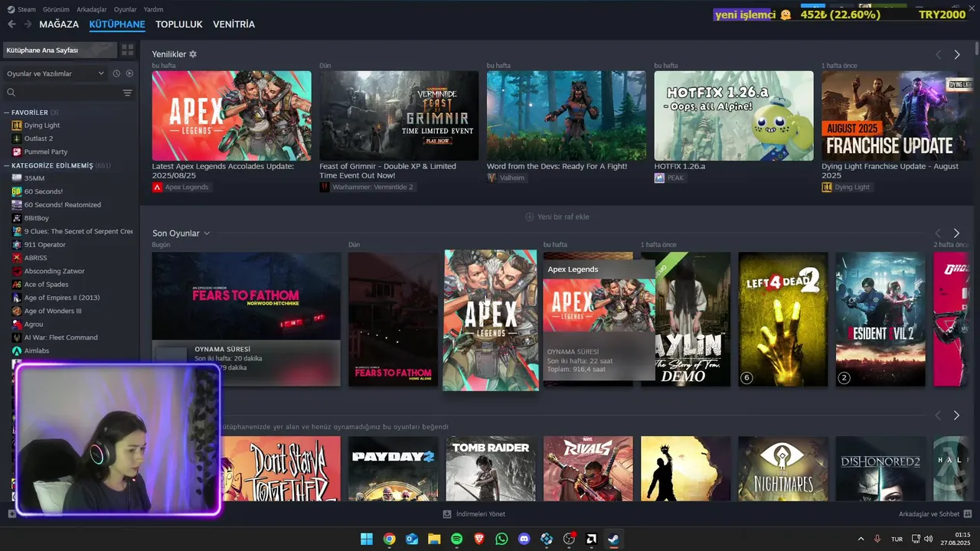This screenshot has height=551, width=980.
Task: Select Aimlabs in game list
Action: [x=37, y=350]
